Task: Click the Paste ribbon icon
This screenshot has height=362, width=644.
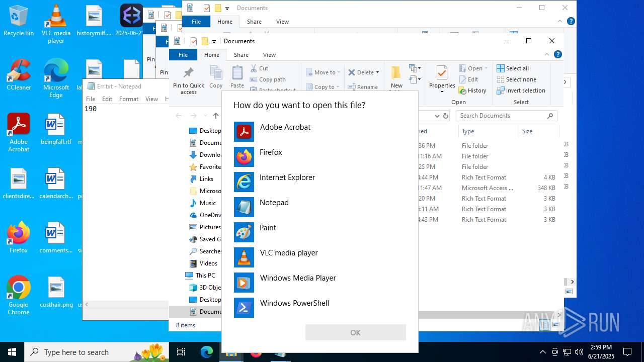Action: (x=237, y=77)
